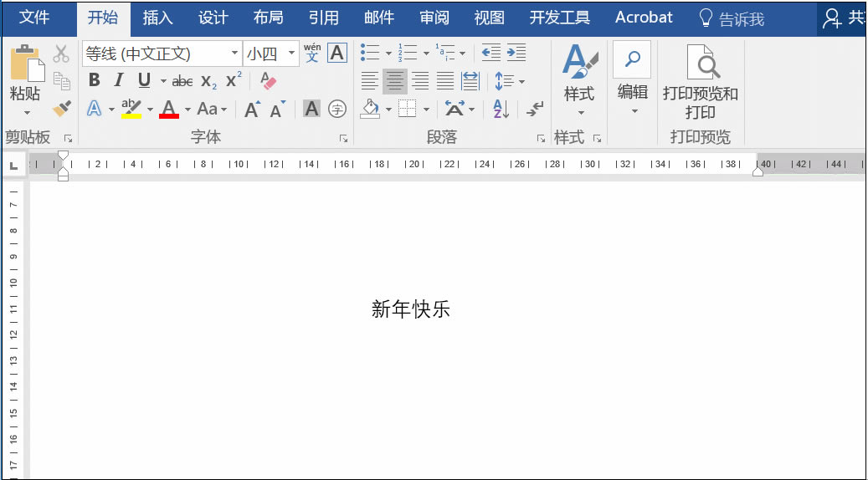Image resolution: width=868 pixels, height=480 pixels.
Task: Clear all formatting eraser icon
Action: 268,81
